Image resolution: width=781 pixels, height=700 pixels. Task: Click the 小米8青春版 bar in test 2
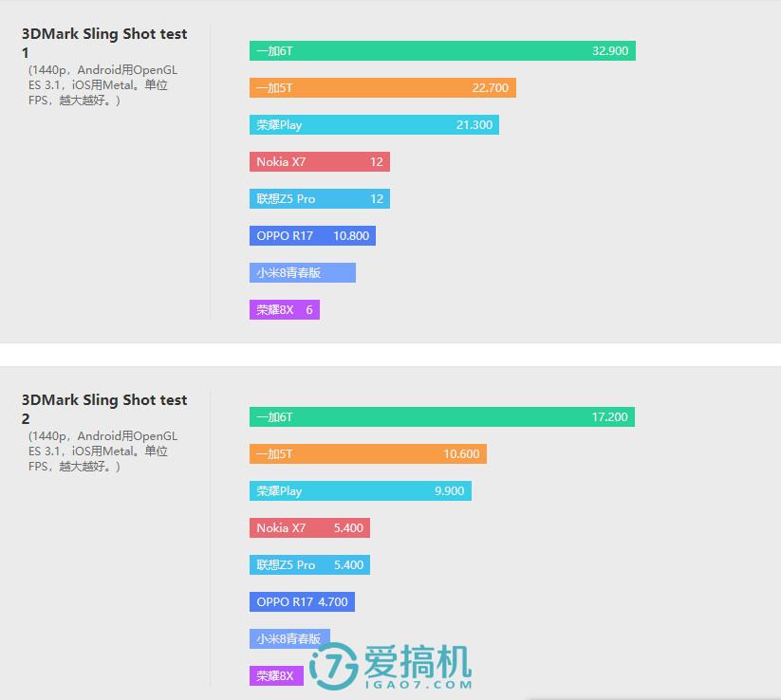coord(289,638)
